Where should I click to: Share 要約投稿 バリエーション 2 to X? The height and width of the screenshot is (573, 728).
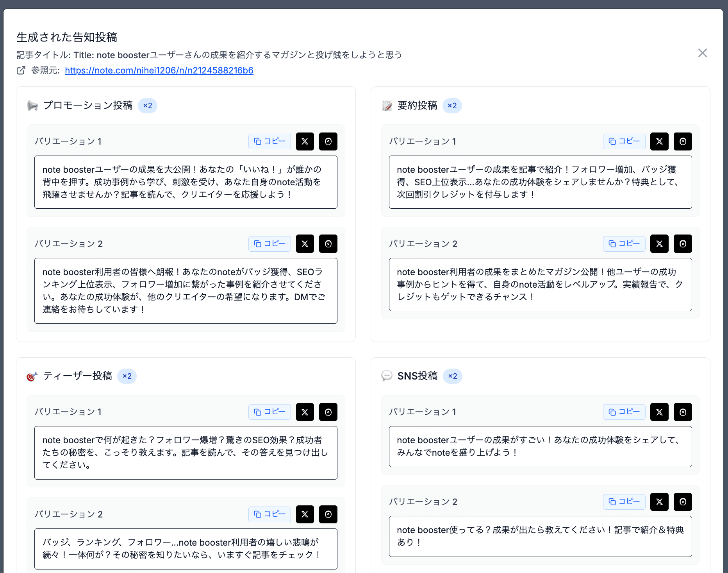pyautogui.click(x=659, y=244)
